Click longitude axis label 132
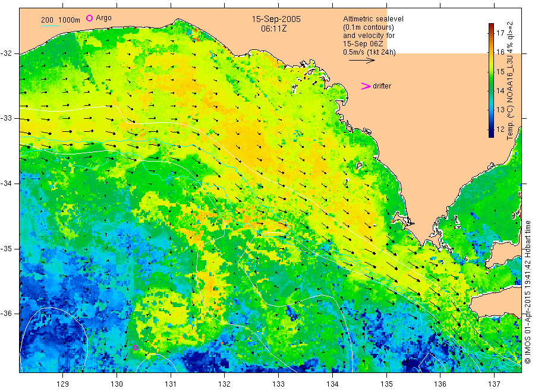 point(225,384)
